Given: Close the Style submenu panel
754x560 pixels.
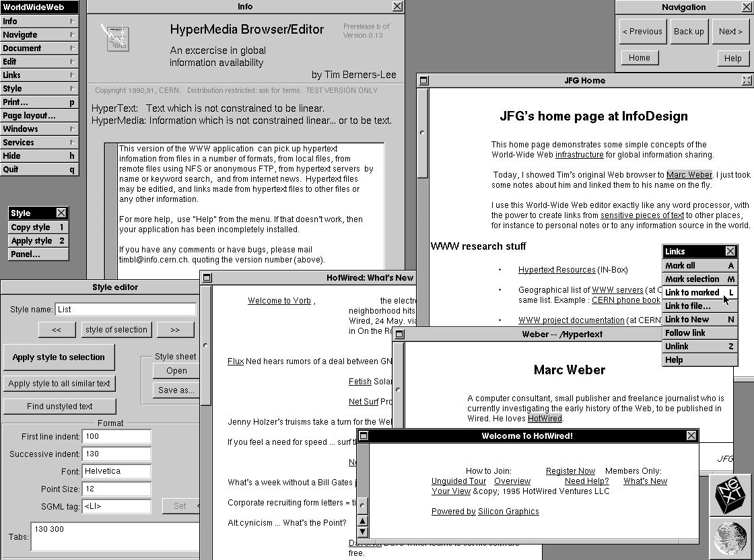Looking at the screenshot, I should tap(61, 213).
